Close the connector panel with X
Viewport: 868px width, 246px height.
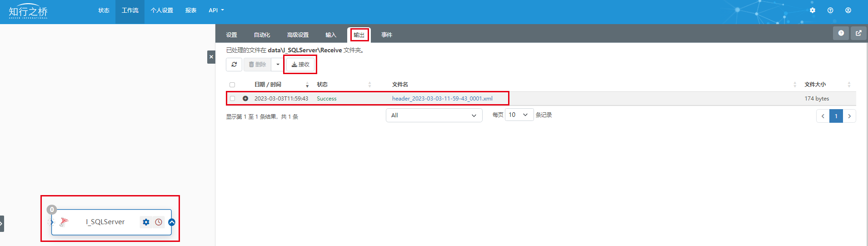click(x=211, y=57)
